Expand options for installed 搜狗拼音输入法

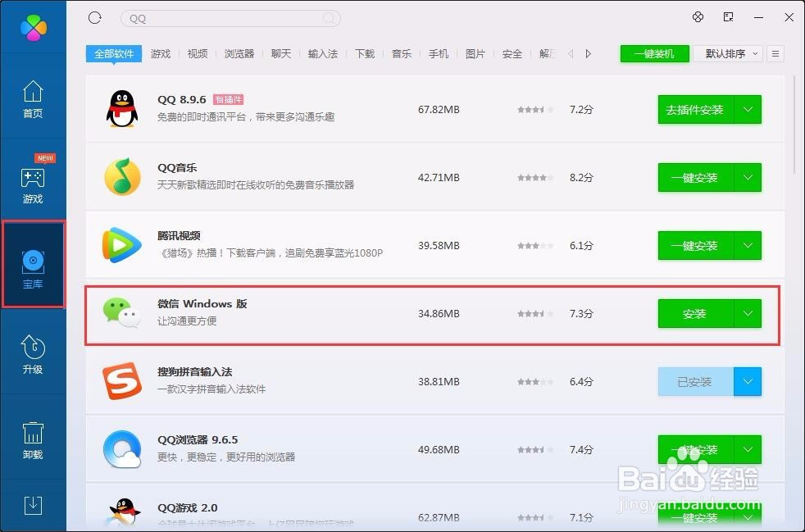[748, 381]
